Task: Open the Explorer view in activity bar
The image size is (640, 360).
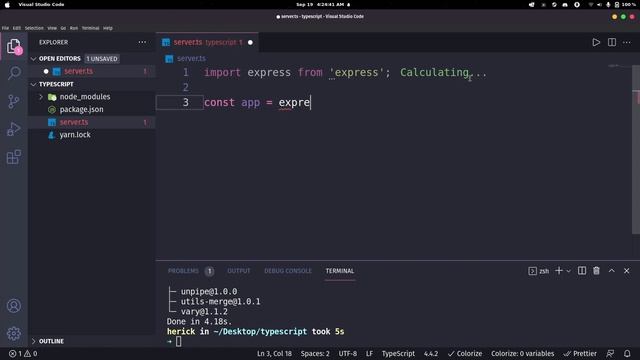Action: pyautogui.click(x=14, y=46)
